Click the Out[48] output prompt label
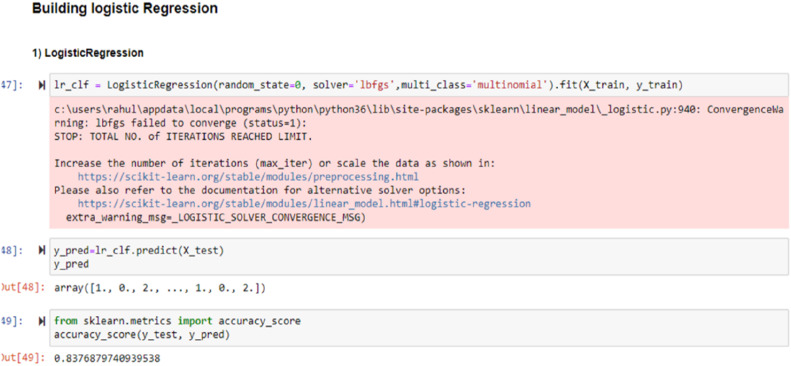This screenshot has height=366, width=791. click(x=23, y=288)
